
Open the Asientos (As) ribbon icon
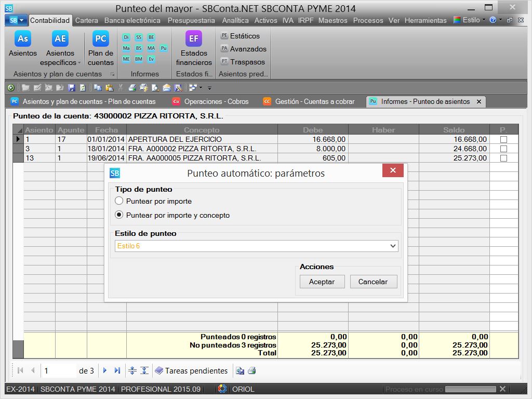[x=23, y=39]
